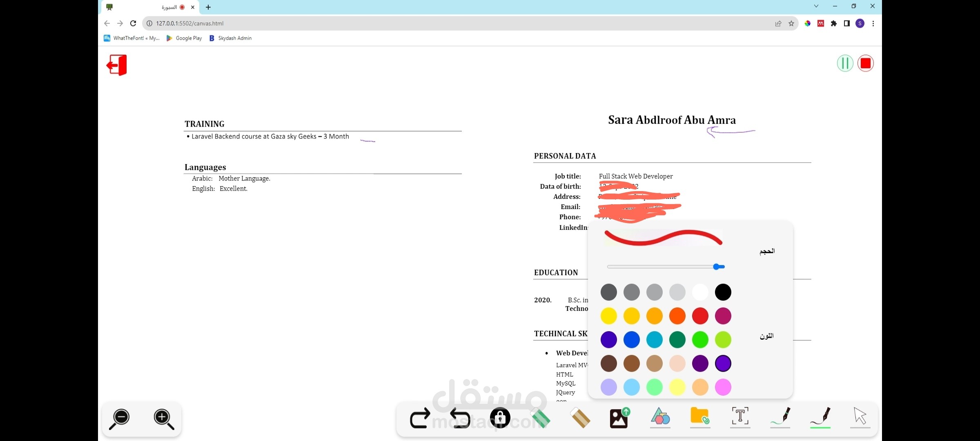
Task: Pause the recording with green pause button
Action: [x=845, y=63]
